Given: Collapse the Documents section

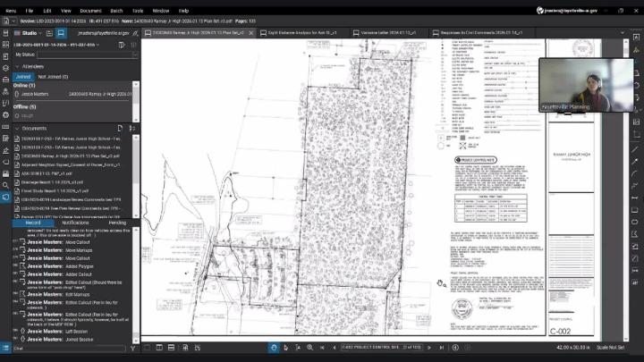Looking at the screenshot, I should 17,128.
